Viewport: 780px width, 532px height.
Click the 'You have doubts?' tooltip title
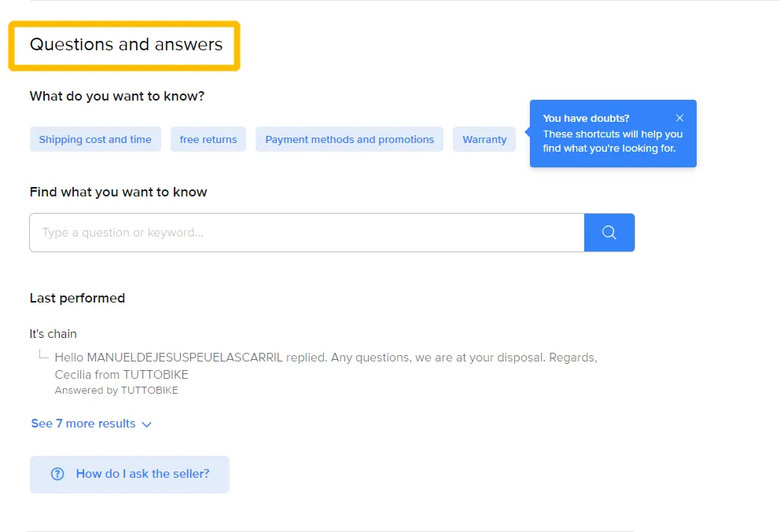click(x=586, y=118)
